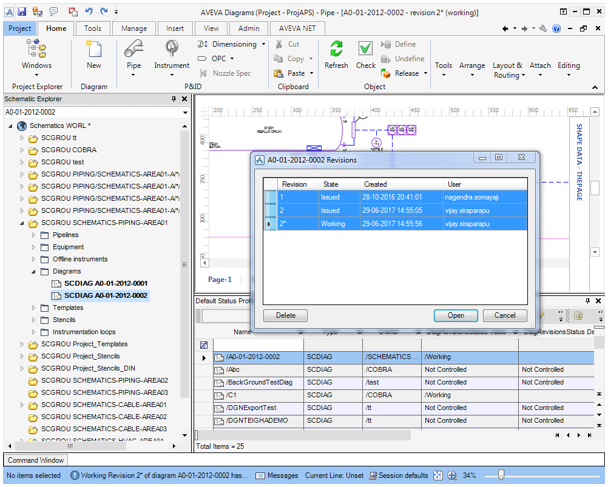Click the drawing canvas vertical scrollbar thumb
This screenshot has height=487, width=608.
click(x=595, y=188)
